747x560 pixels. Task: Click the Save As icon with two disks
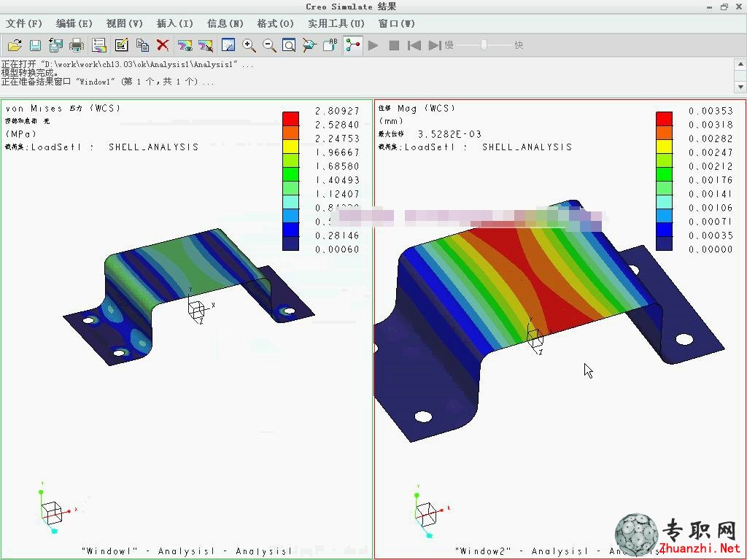tap(55, 45)
